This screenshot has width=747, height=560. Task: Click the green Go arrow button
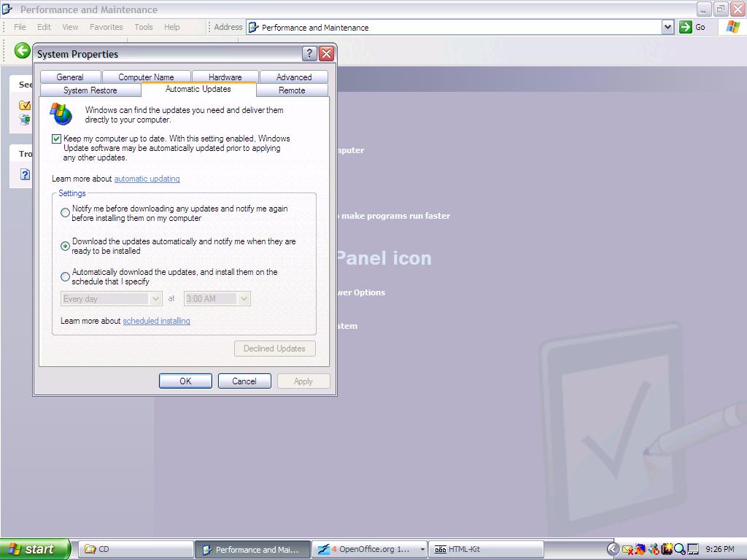pyautogui.click(x=686, y=27)
